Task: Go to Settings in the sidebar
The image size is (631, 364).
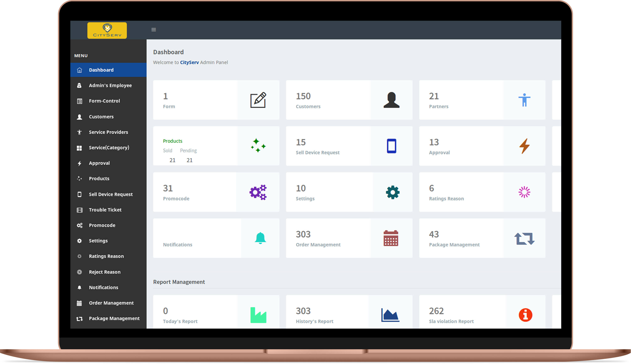Action: pos(108,241)
